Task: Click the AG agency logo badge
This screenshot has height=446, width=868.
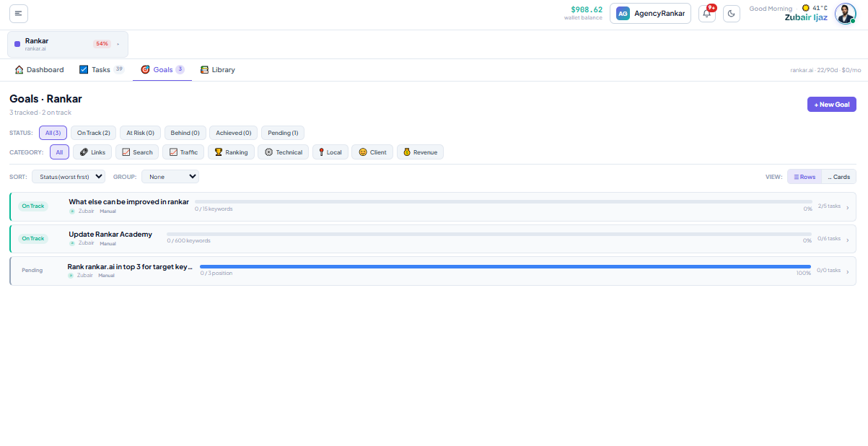Action: click(x=623, y=13)
